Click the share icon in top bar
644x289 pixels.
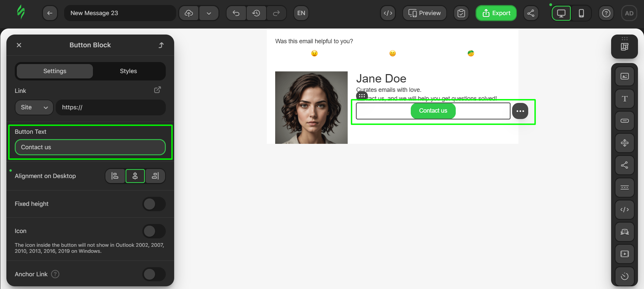tap(531, 13)
